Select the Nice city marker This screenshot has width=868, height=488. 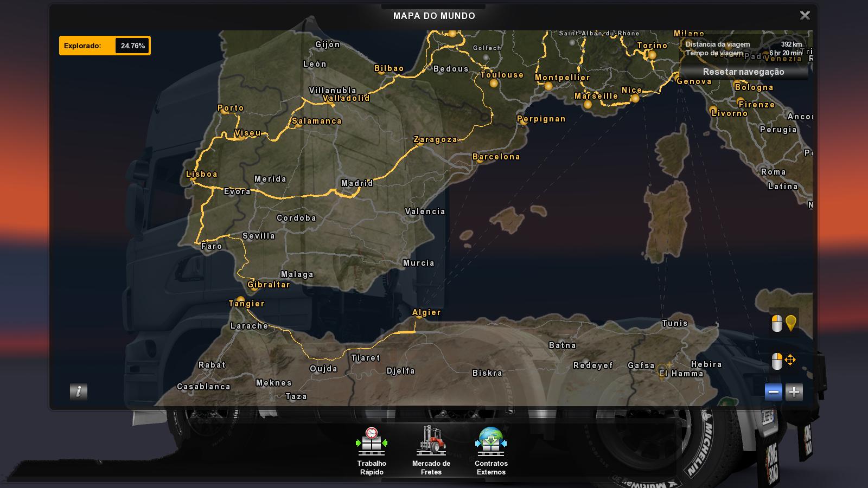click(635, 99)
